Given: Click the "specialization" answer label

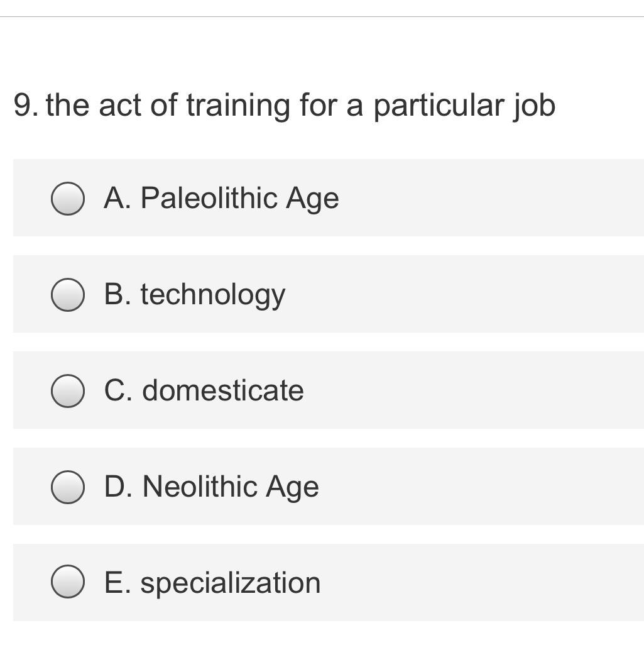Looking at the screenshot, I should pos(230,583).
